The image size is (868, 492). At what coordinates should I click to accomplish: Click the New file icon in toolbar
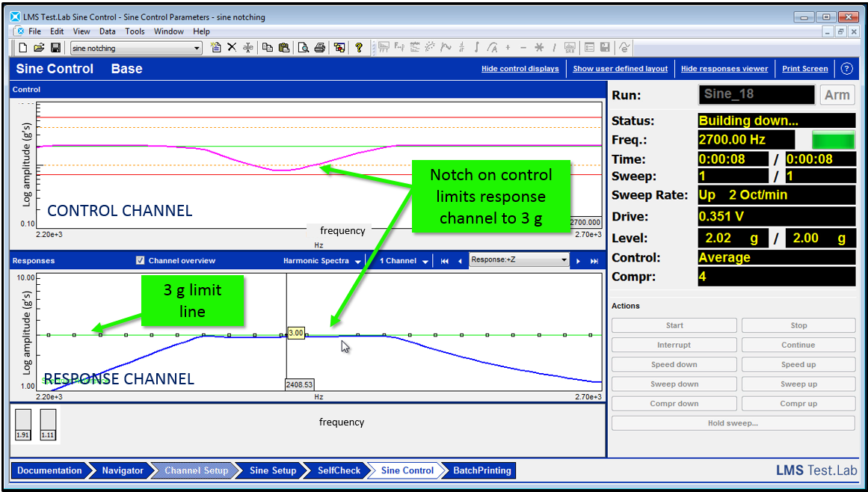[22, 48]
